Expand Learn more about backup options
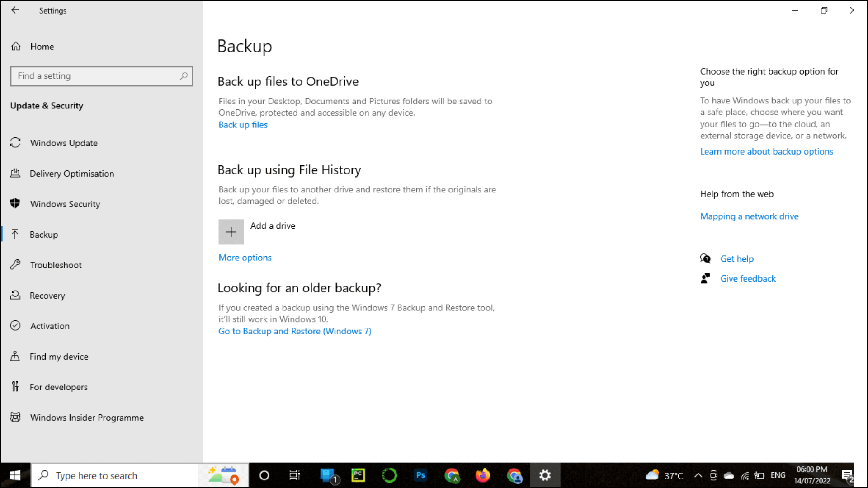This screenshot has width=868, height=488. coord(766,151)
